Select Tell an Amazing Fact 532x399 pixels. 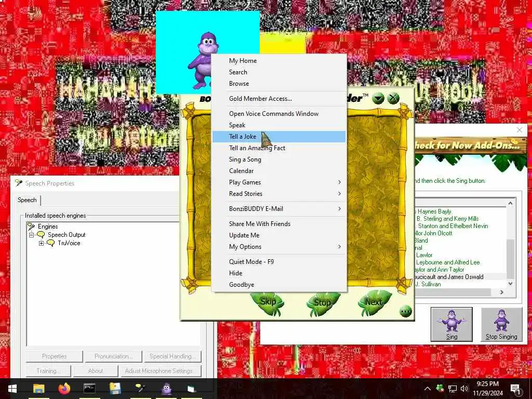[x=279, y=148]
